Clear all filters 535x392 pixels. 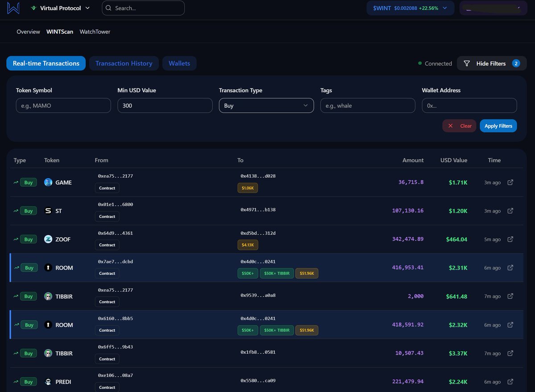coord(459,126)
